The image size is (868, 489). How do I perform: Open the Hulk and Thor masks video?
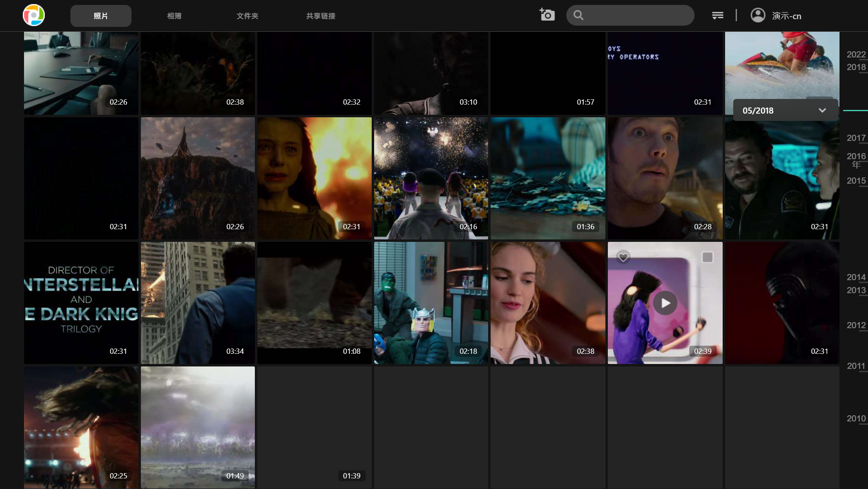pyautogui.click(x=431, y=303)
